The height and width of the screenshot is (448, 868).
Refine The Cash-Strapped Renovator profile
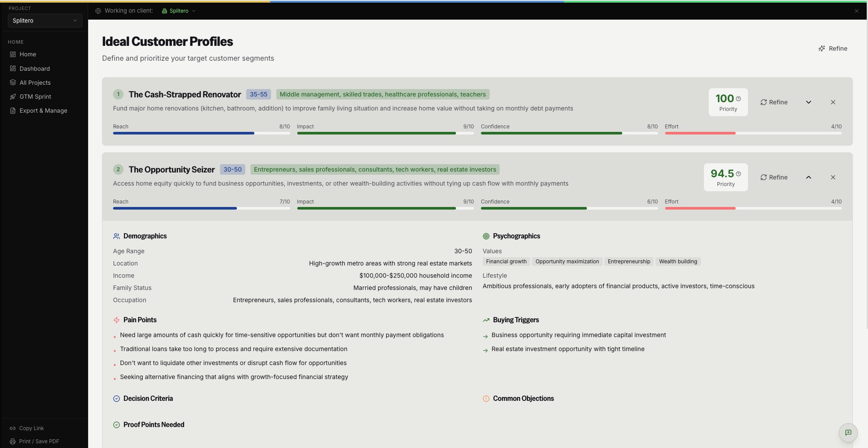tap(774, 102)
